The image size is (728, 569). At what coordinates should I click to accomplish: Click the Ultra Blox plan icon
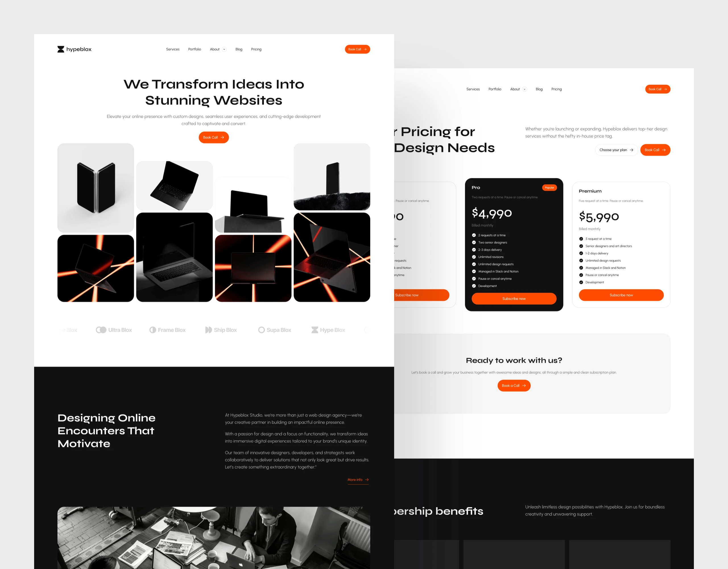tap(102, 329)
